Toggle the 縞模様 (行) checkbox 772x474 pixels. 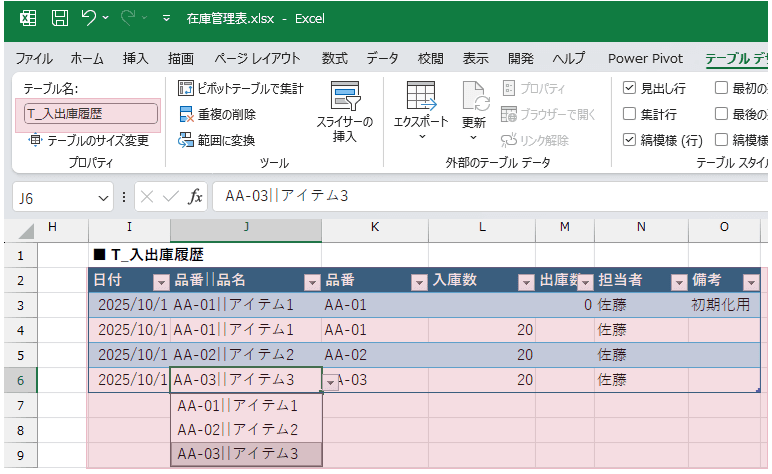click(x=629, y=140)
